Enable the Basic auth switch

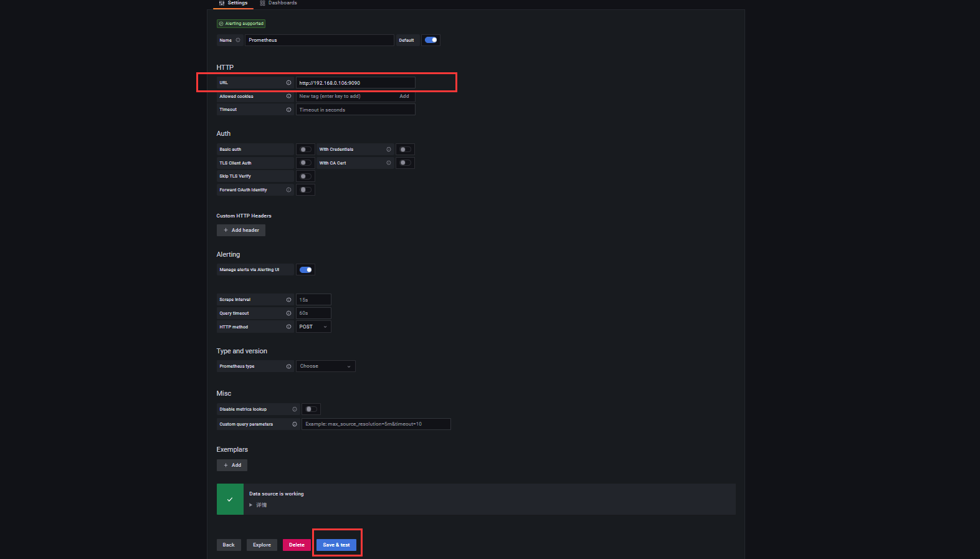coord(305,150)
